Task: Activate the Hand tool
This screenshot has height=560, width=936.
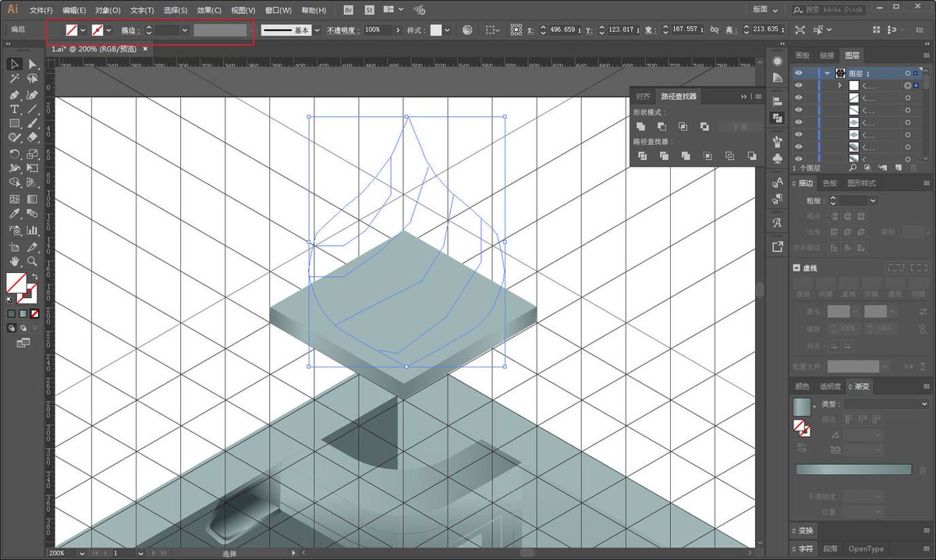Action: click(x=14, y=261)
